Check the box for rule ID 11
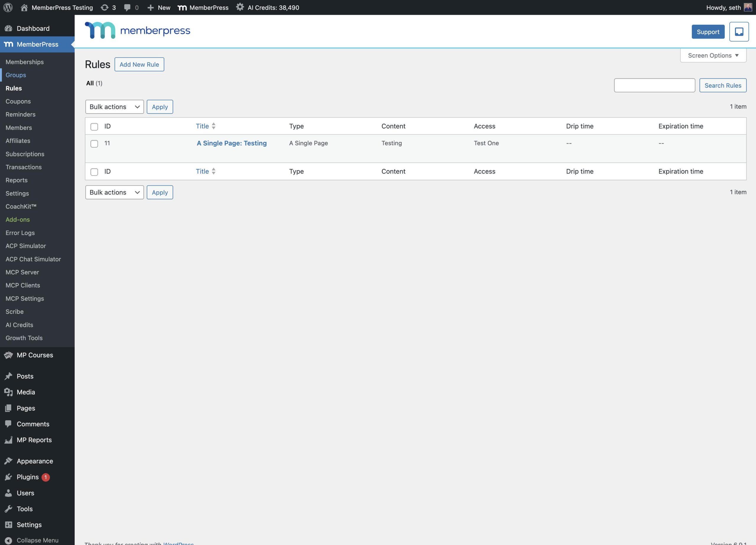Image resolution: width=756 pixels, height=545 pixels. pos(94,144)
